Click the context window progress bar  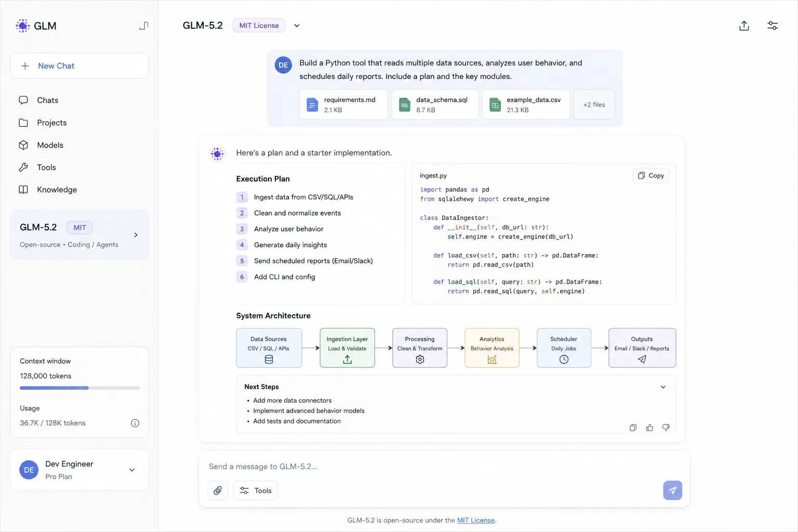79,388
